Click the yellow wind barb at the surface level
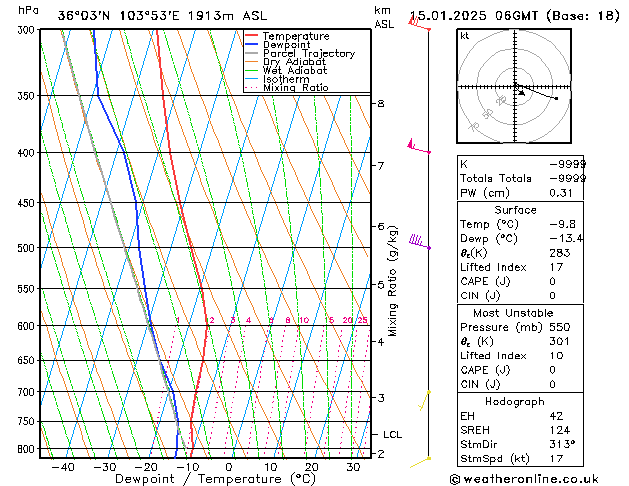 421,461
